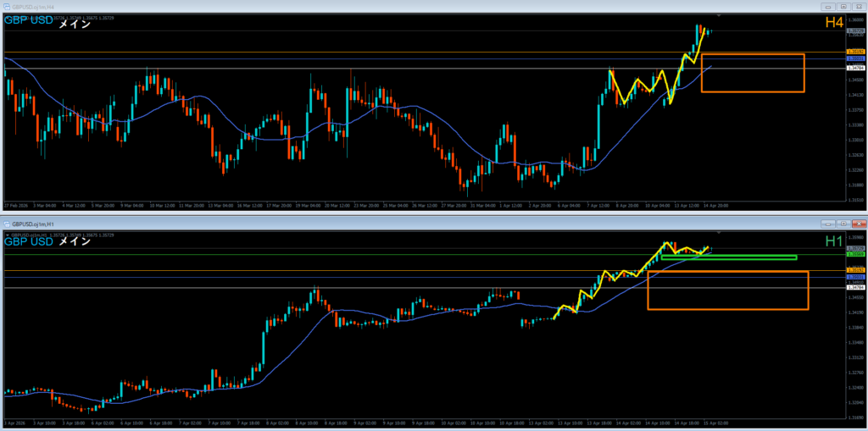This screenshot has width=868, height=431.
Task: Minimize the GBPUSD H4 chart window
Action: [829, 7]
